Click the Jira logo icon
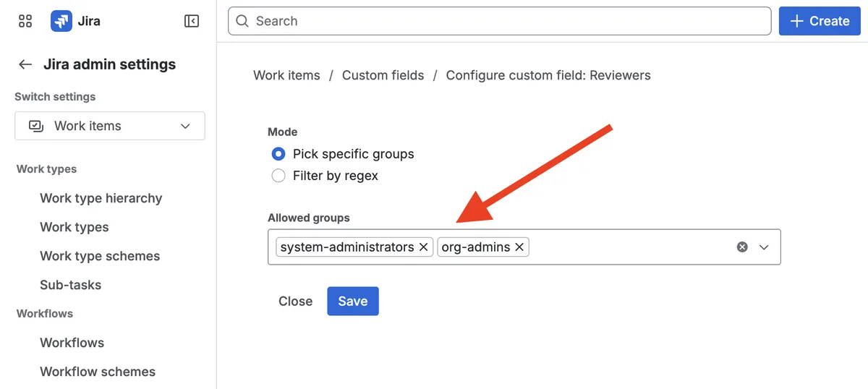The width and height of the screenshot is (868, 389). 61,21
